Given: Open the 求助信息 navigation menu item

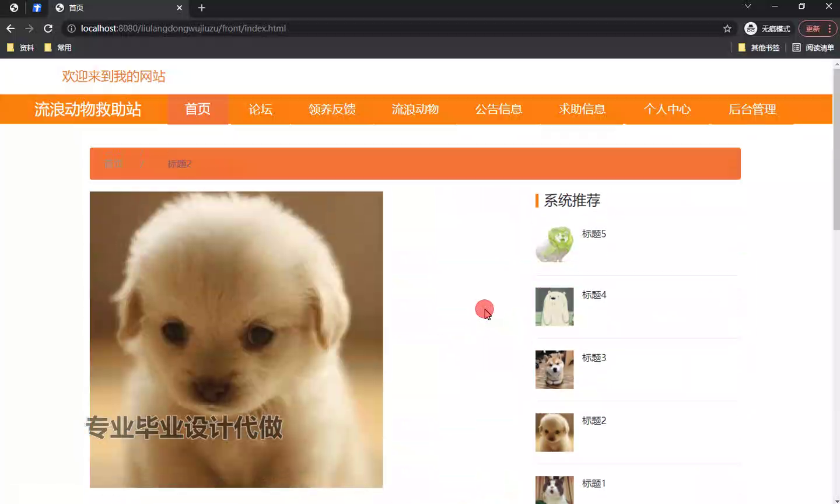Looking at the screenshot, I should pyautogui.click(x=582, y=109).
